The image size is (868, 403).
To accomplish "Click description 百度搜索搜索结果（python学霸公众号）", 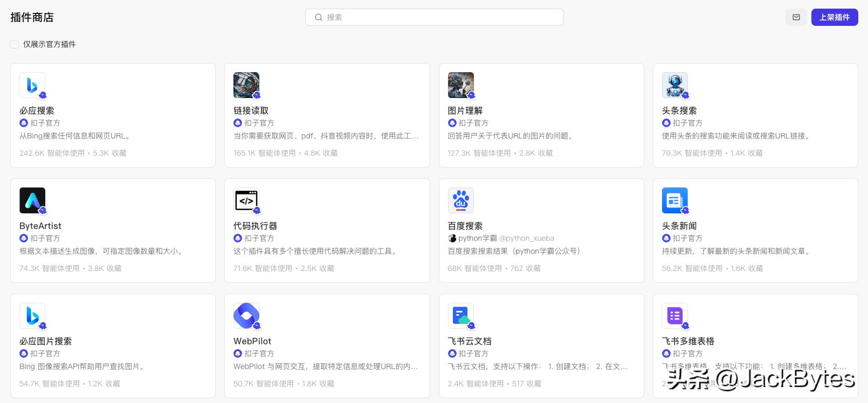I will (x=514, y=251).
